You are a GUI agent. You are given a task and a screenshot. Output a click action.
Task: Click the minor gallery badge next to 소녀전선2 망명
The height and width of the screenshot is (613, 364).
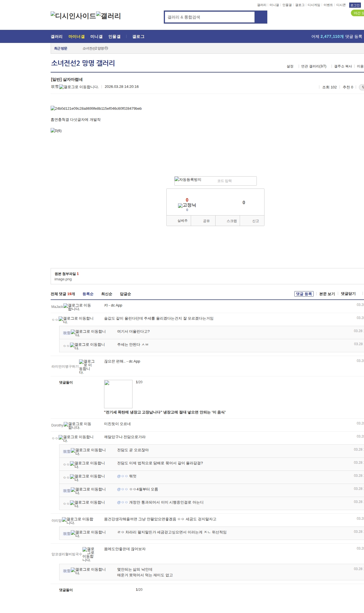point(106,48)
